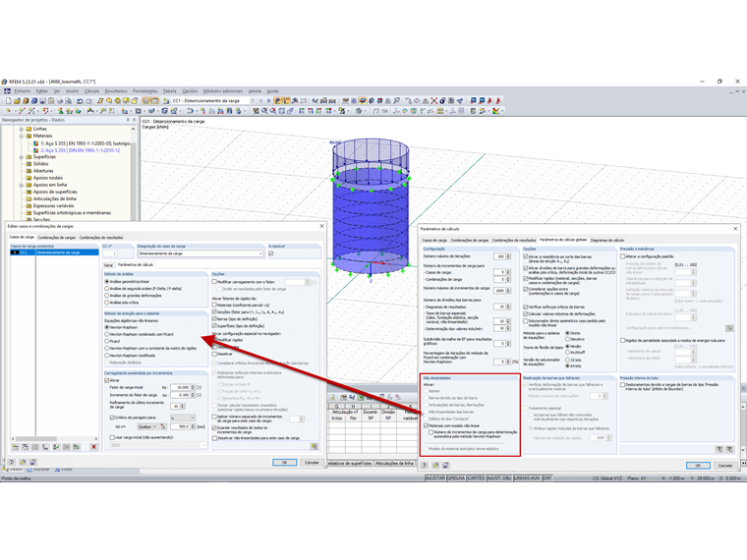Click the delete load case red X icon
Screen dimensions: 747x560
point(93,447)
